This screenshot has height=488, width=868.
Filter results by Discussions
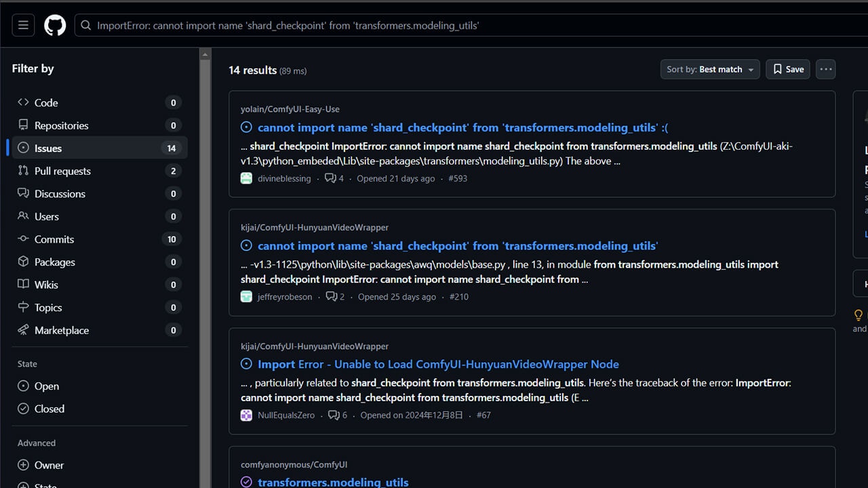(x=100, y=194)
